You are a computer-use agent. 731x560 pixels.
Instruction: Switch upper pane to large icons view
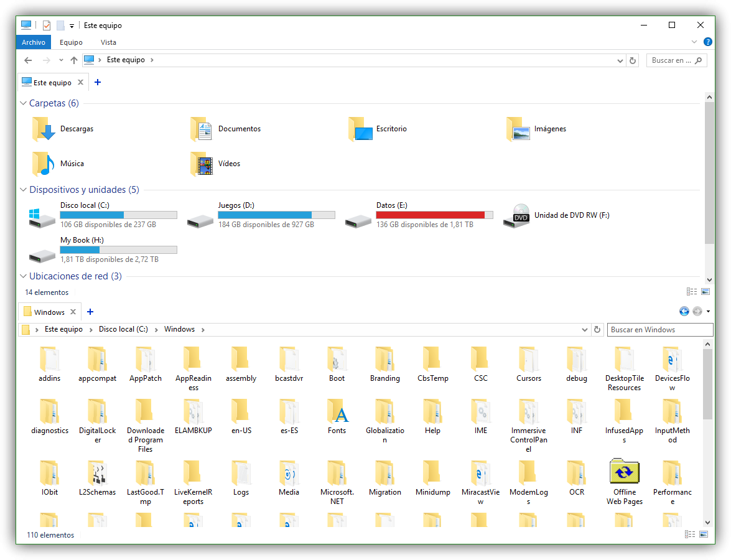[705, 292]
